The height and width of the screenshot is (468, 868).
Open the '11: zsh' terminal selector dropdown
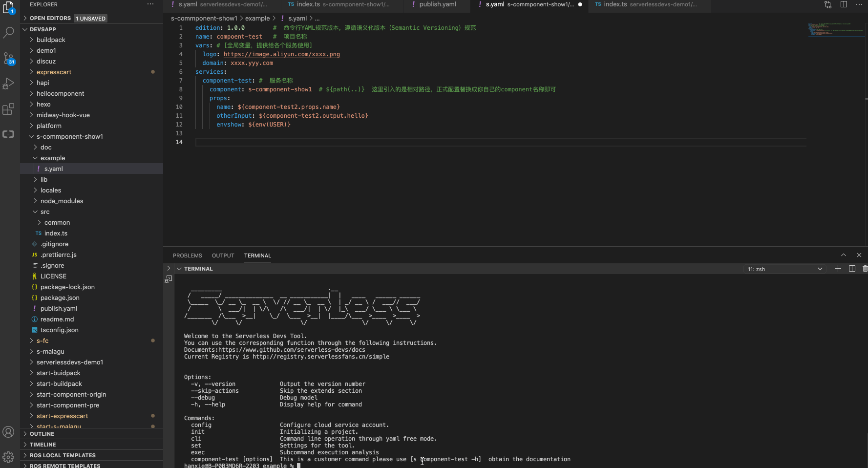784,269
